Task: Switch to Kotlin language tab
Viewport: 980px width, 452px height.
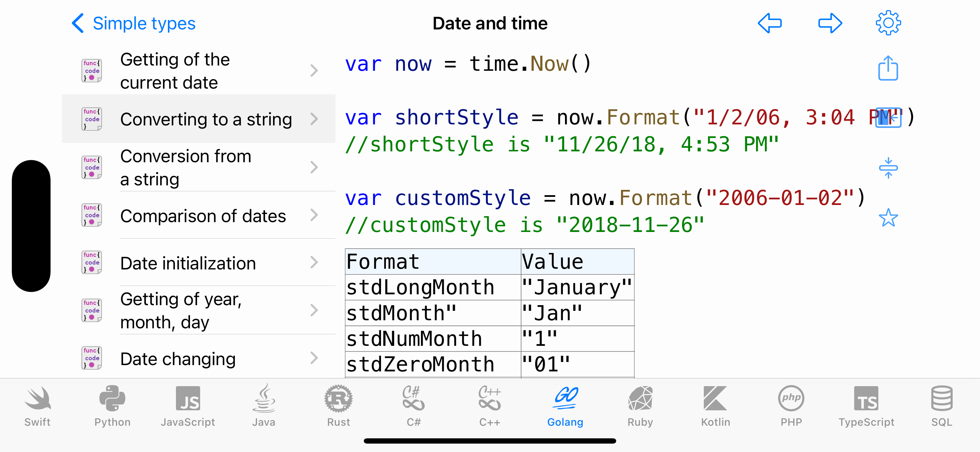Action: point(715,406)
